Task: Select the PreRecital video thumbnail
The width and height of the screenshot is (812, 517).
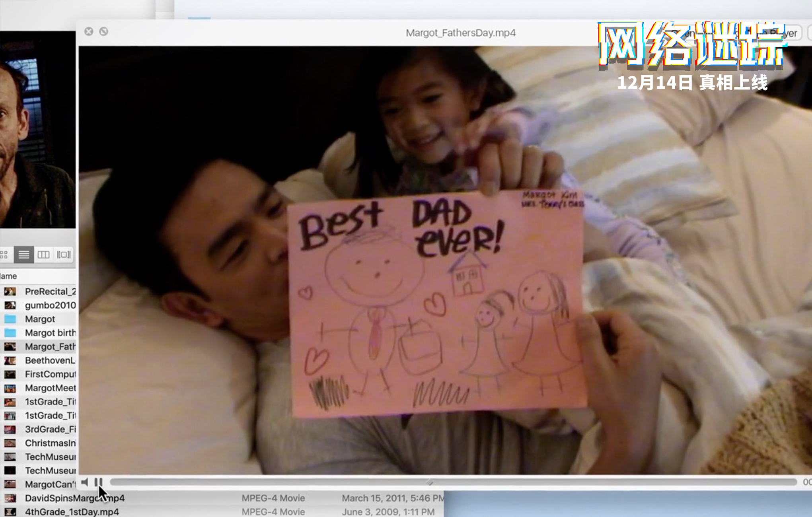Action: (x=10, y=292)
